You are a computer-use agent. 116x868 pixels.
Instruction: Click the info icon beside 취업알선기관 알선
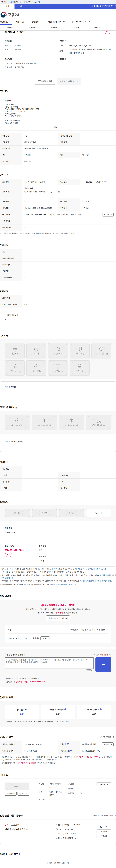pyautogui.click(x=65, y=709)
